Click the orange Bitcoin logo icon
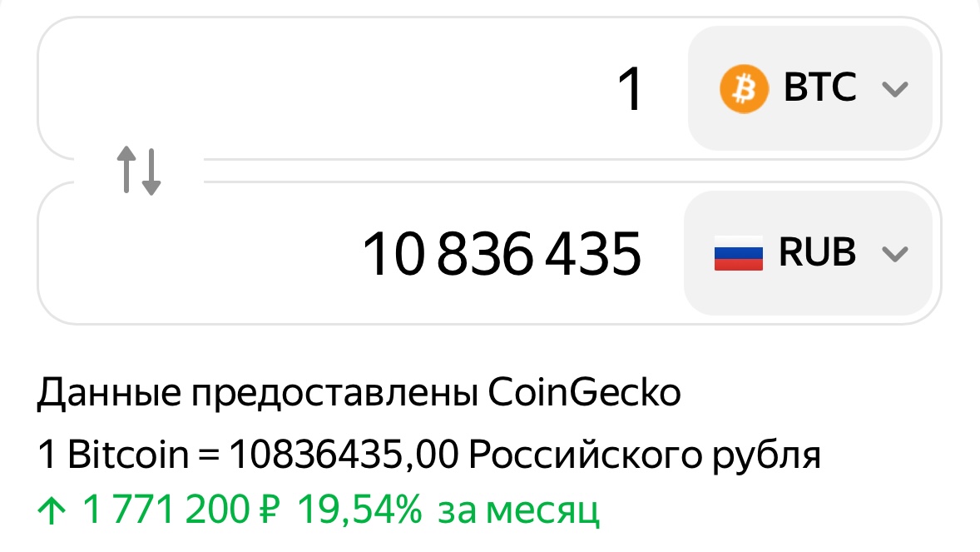980x552 pixels. 742,89
